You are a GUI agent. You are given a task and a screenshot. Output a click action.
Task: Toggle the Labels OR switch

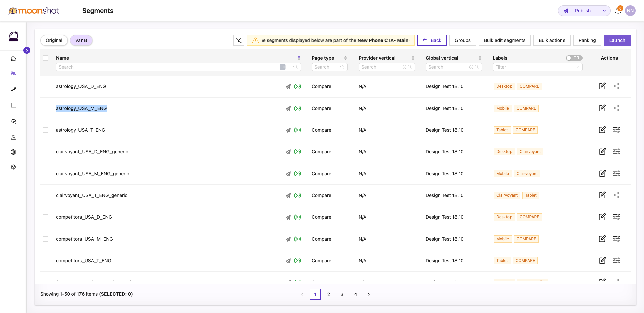pos(574,58)
